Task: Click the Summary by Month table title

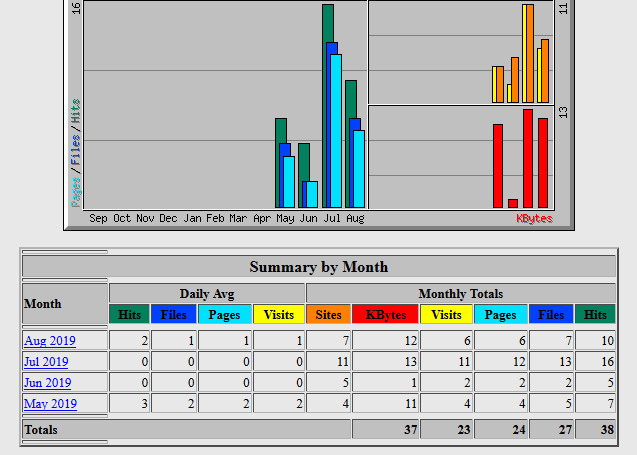Action: (318, 267)
